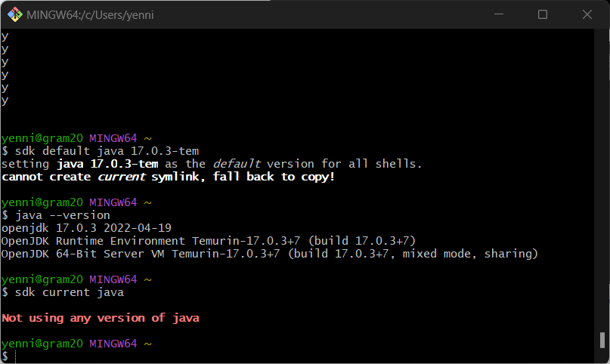Click the warning 'cannot create current symlink, fall back to copy!'
This screenshot has height=364, width=610.
[168, 177]
